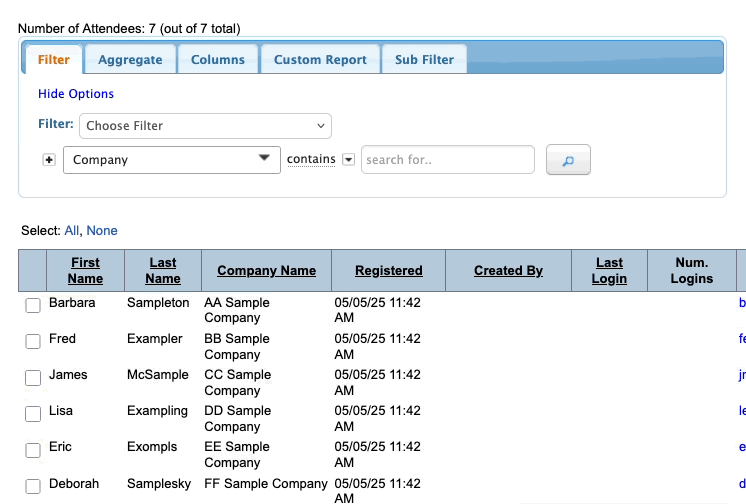Image resolution: width=746 pixels, height=504 pixels.
Task: Sort by Company Name column header
Action: 266,271
